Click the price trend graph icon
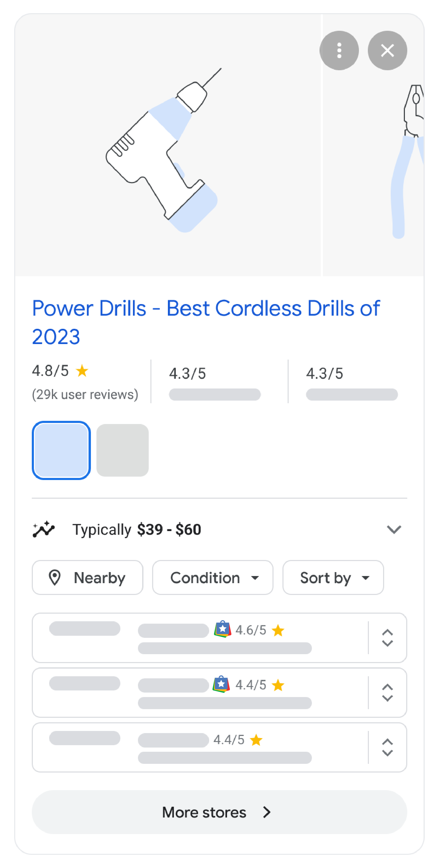This screenshot has width=438, height=868. pyautogui.click(x=43, y=529)
